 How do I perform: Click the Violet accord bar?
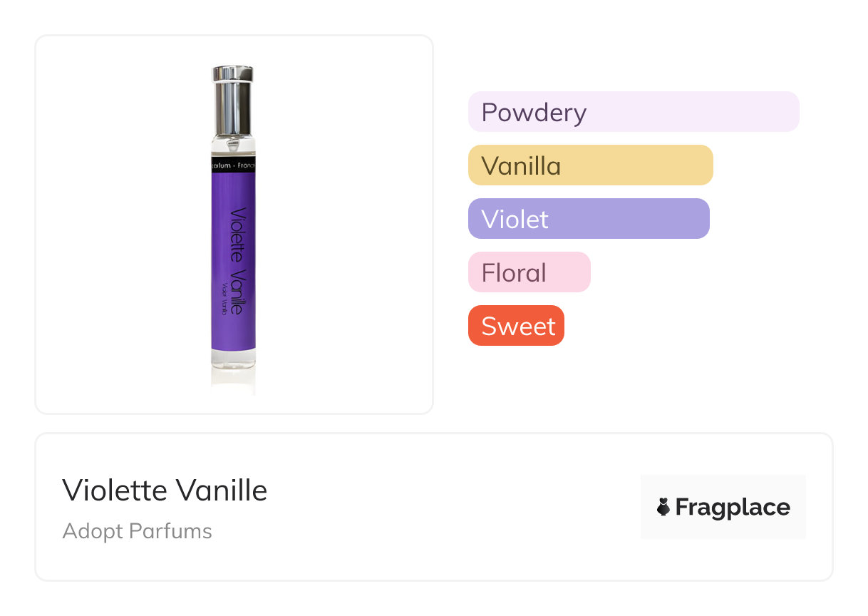pyautogui.click(x=588, y=219)
